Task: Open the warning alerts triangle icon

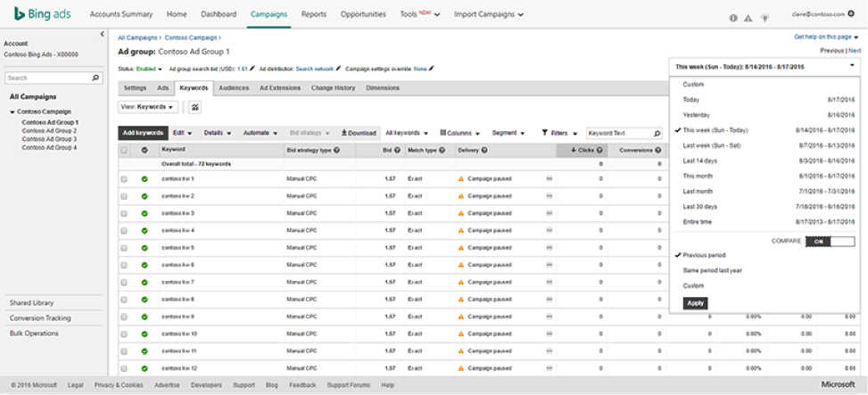Action: pyautogui.click(x=748, y=18)
